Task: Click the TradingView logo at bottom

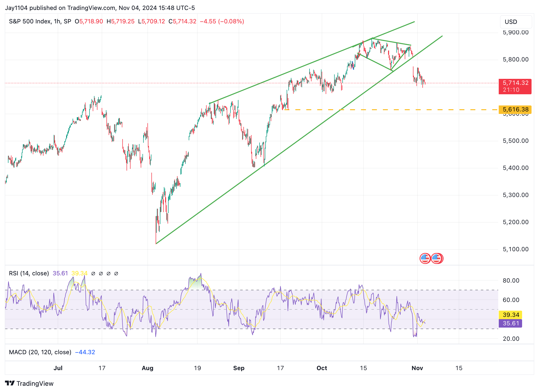Action: point(29,384)
